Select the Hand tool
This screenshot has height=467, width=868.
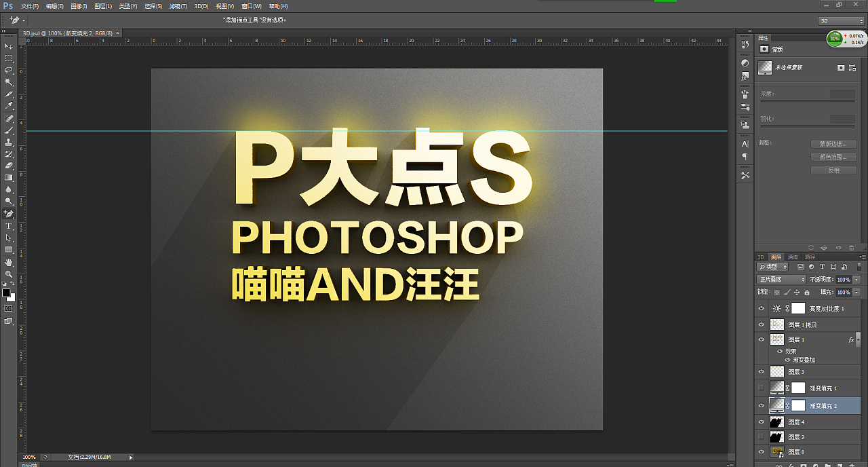click(x=9, y=262)
